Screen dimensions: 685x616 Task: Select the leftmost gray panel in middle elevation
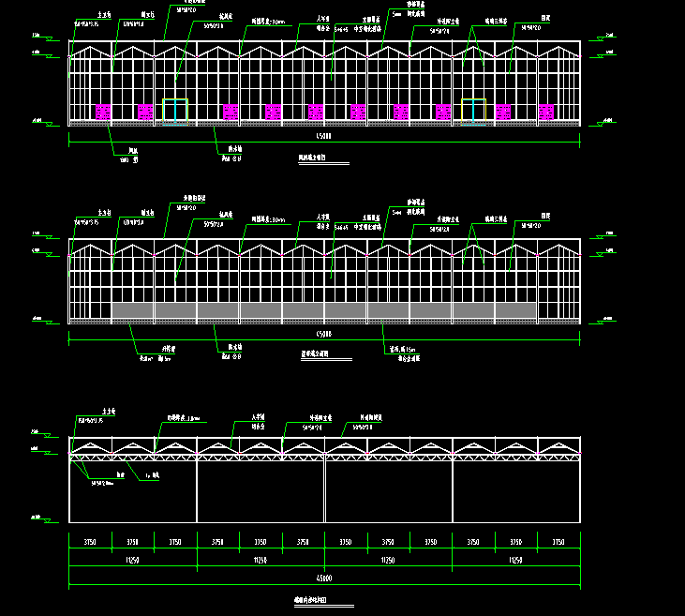coord(132,310)
